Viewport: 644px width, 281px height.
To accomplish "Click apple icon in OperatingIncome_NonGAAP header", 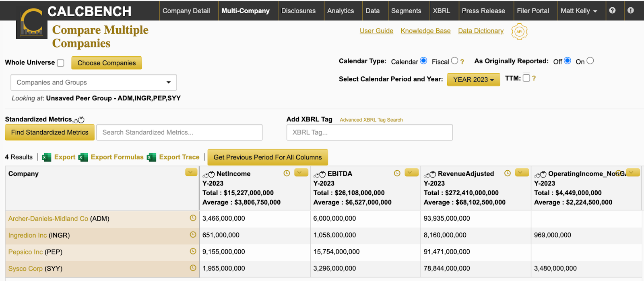I will 541,174.
